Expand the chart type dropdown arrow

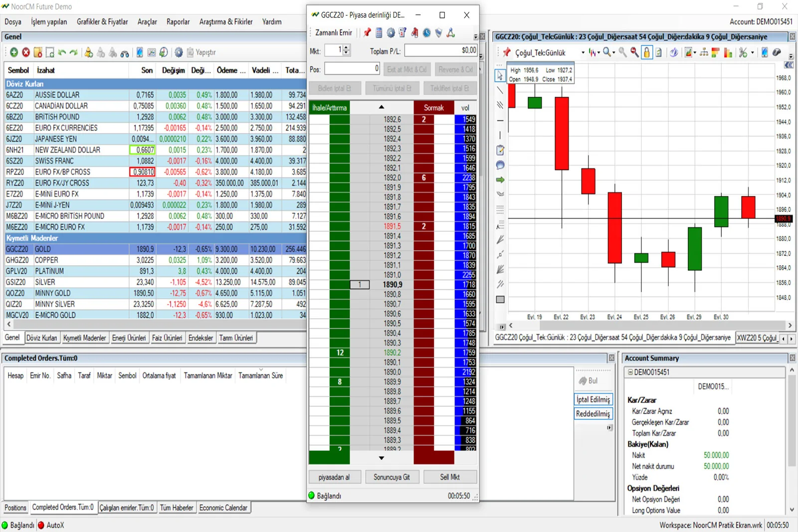click(x=598, y=53)
